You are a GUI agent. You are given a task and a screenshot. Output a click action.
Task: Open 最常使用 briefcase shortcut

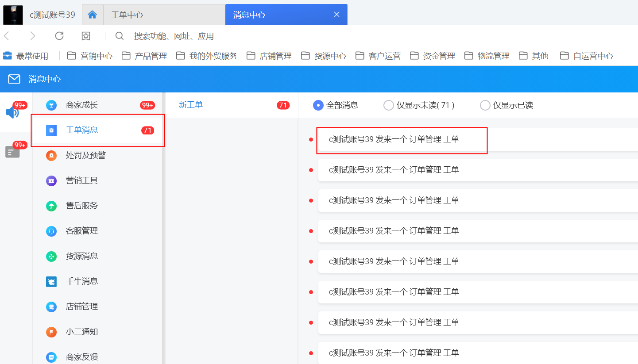[26, 56]
